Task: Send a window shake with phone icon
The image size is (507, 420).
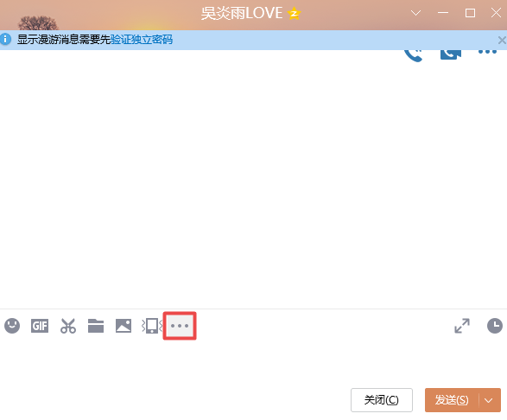Action: pyautogui.click(x=152, y=326)
